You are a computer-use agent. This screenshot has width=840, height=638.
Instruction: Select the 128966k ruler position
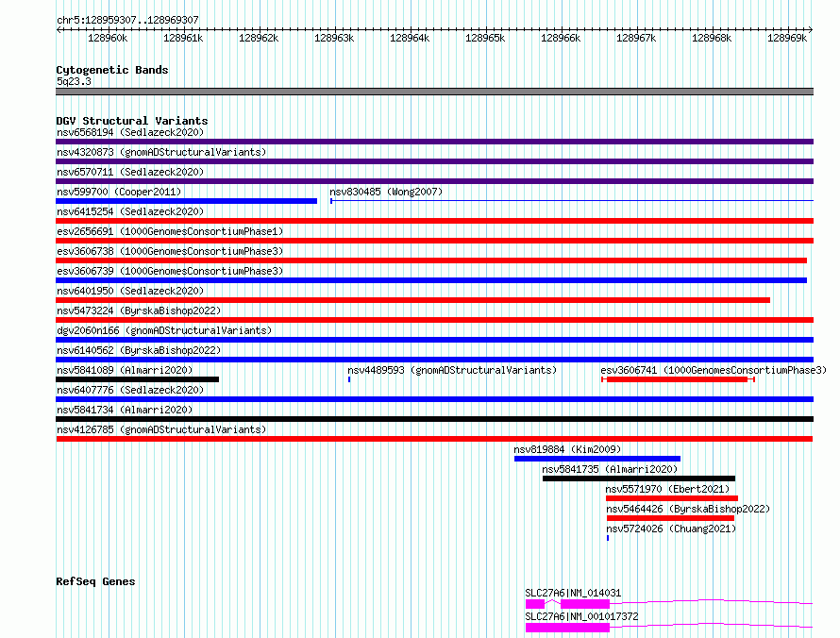(x=561, y=38)
